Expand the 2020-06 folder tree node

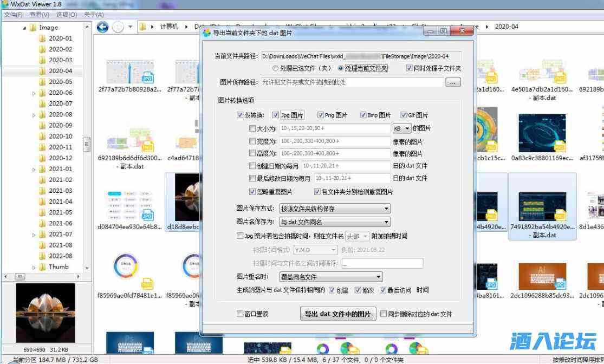click(x=33, y=92)
